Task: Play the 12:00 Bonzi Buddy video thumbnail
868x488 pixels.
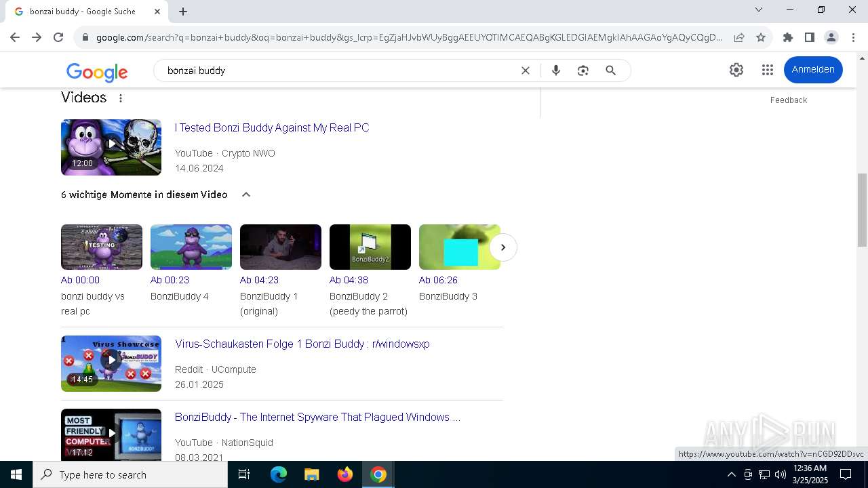Action: coord(111,147)
